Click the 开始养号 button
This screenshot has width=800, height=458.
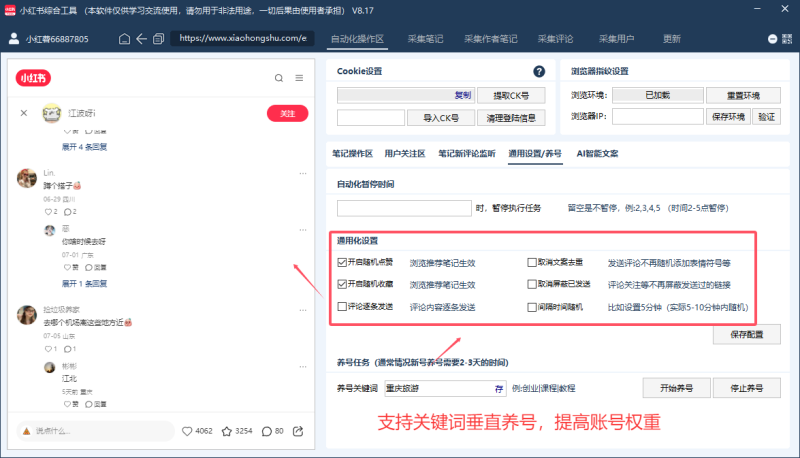676,388
